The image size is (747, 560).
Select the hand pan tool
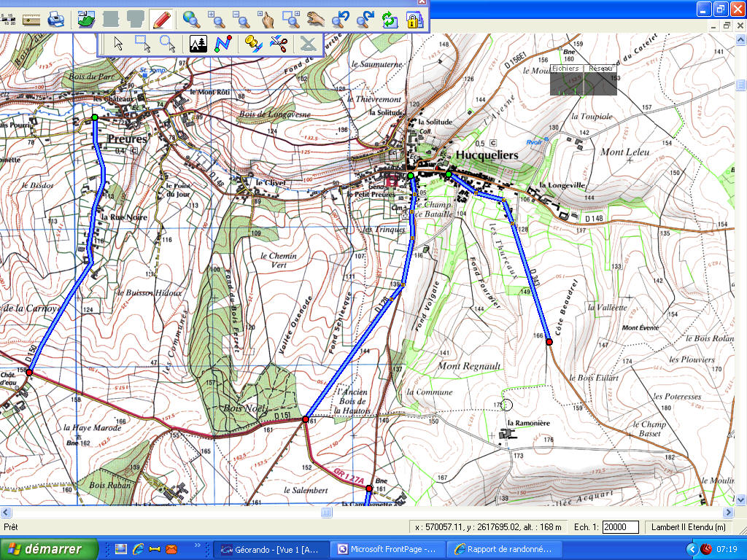(315, 20)
